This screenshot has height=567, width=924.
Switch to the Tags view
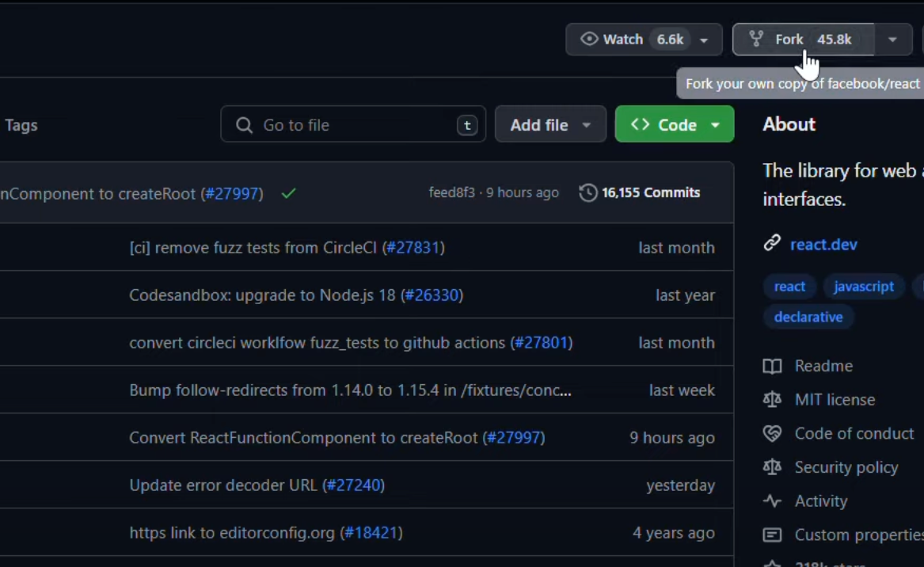tap(21, 124)
